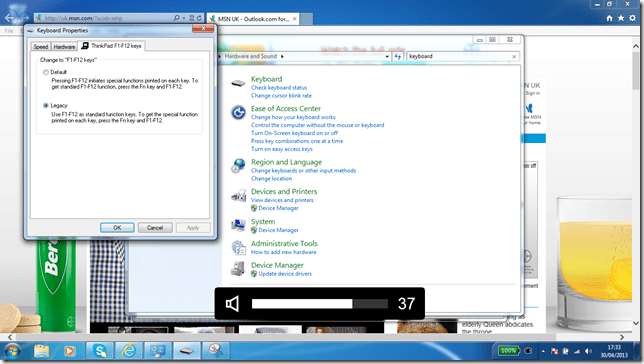Open the Device Manager heading link
This screenshot has width=644, height=364.
pos(277,265)
